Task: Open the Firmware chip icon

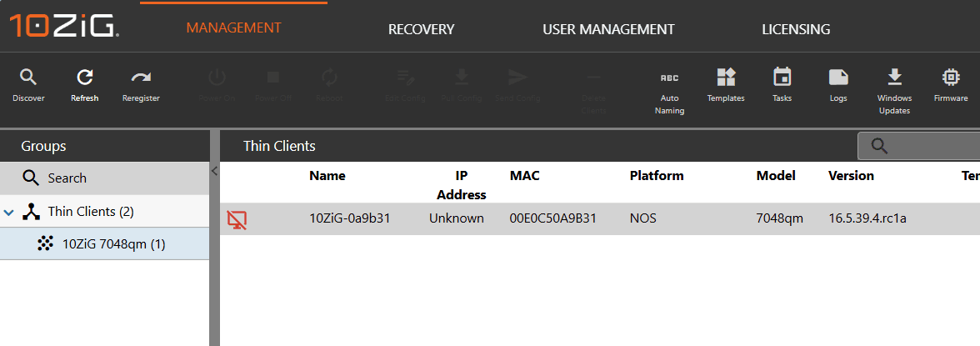Action: pos(950,78)
